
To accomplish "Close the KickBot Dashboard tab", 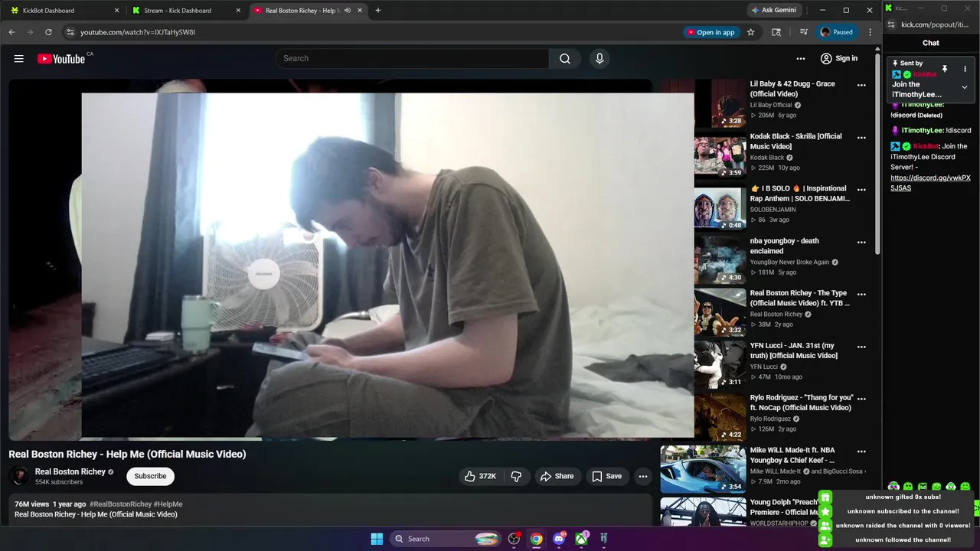I will [x=116, y=11].
